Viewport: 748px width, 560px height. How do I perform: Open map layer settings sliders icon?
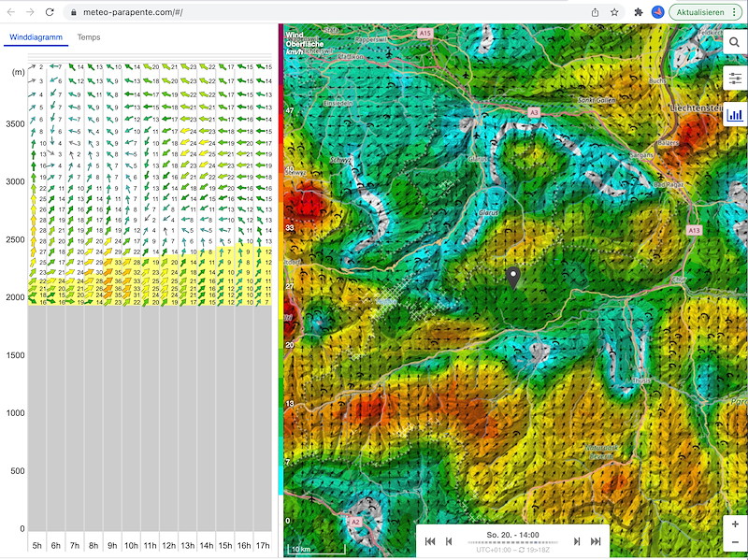(734, 79)
